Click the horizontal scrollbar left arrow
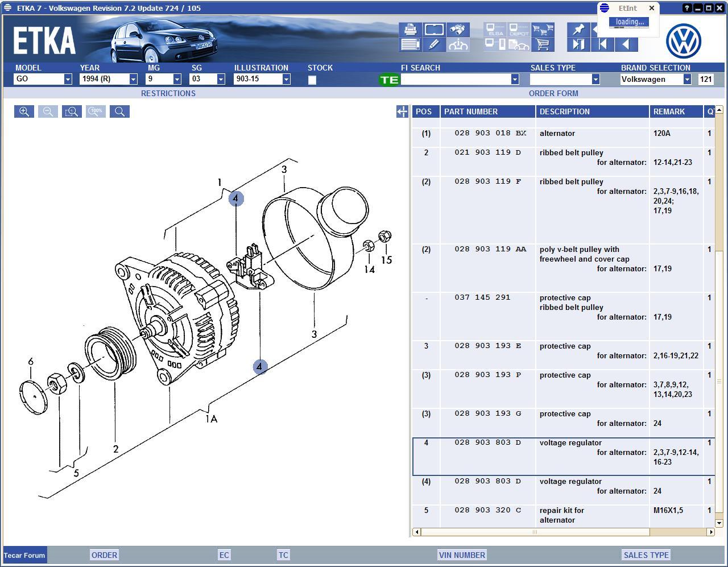This screenshot has width=728, height=567. point(417,532)
